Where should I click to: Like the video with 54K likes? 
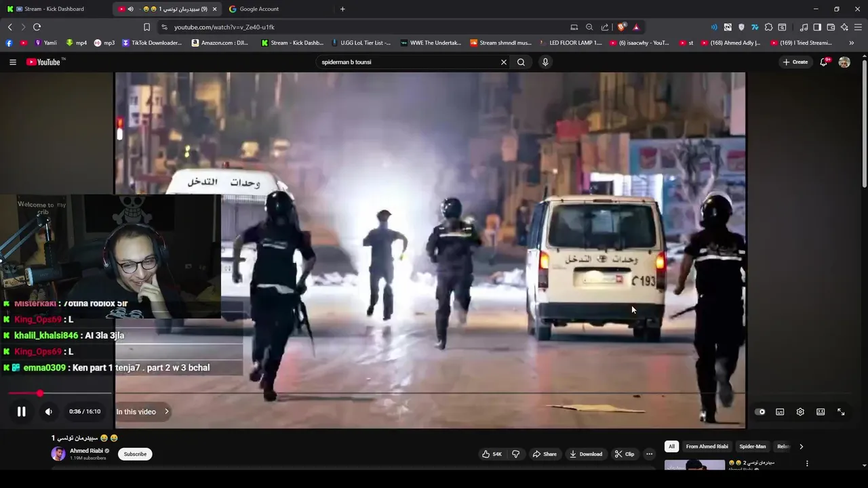click(x=492, y=454)
